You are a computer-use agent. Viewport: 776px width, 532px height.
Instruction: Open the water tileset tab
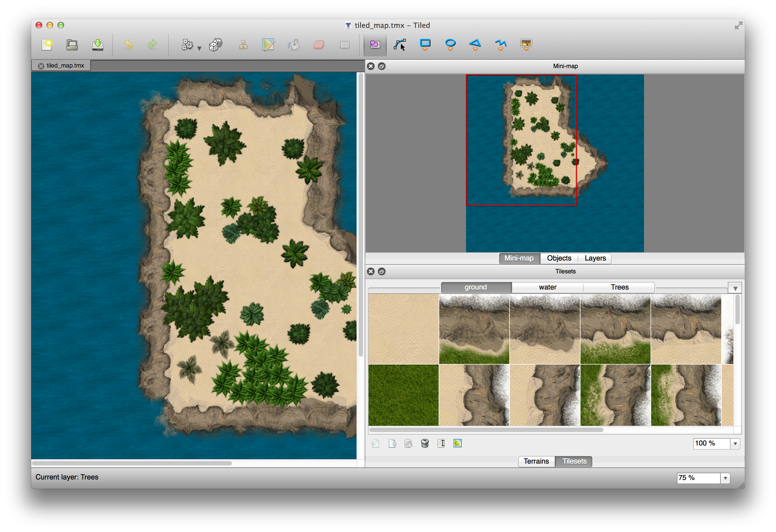pos(548,287)
